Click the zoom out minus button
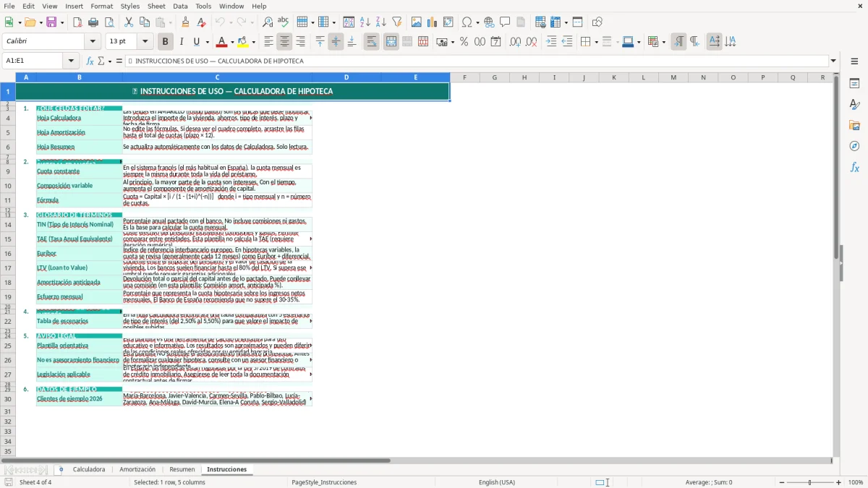The image size is (868, 488). (782, 482)
